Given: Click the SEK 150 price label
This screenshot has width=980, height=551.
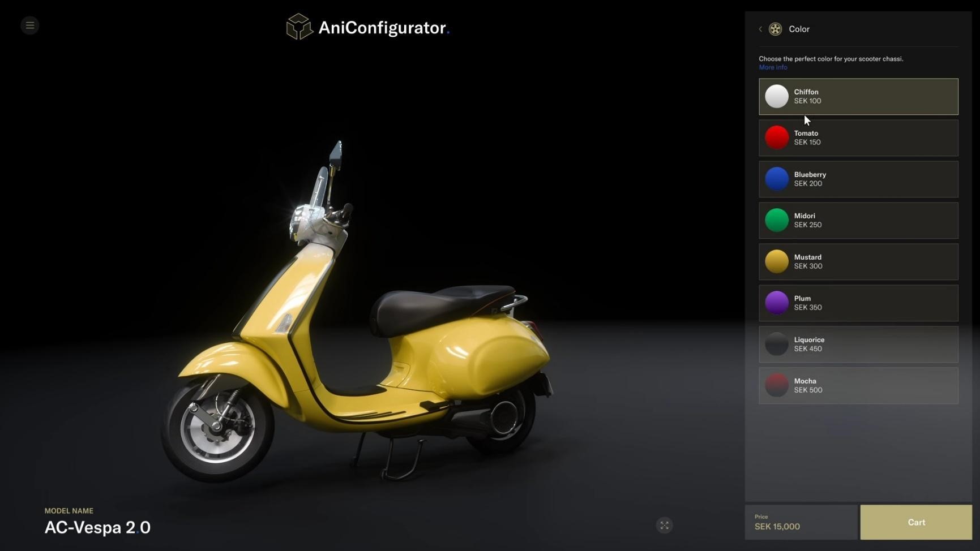Looking at the screenshot, I should click(x=807, y=143).
